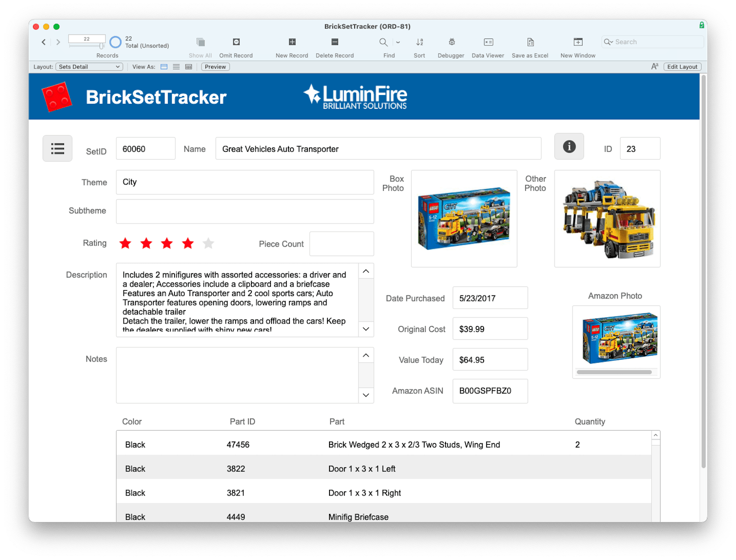Open the Layout selection dropdown
The height and width of the screenshot is (560, 736).
[x=89, y=66]
